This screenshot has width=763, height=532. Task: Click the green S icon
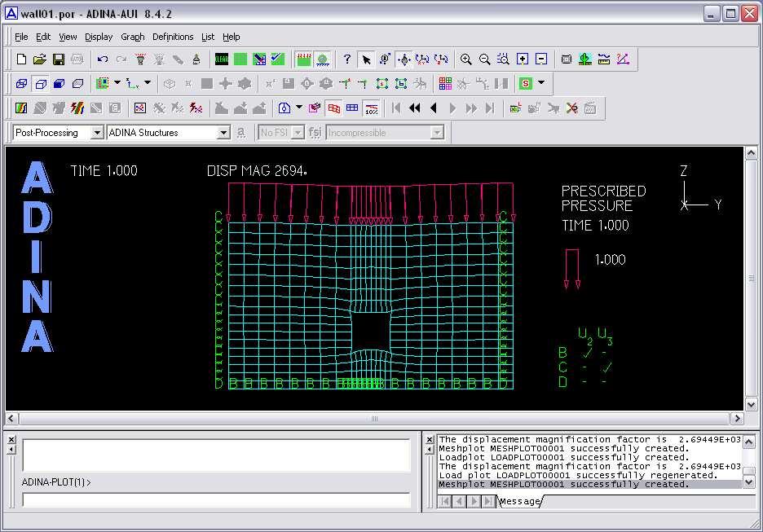point(525,84)
